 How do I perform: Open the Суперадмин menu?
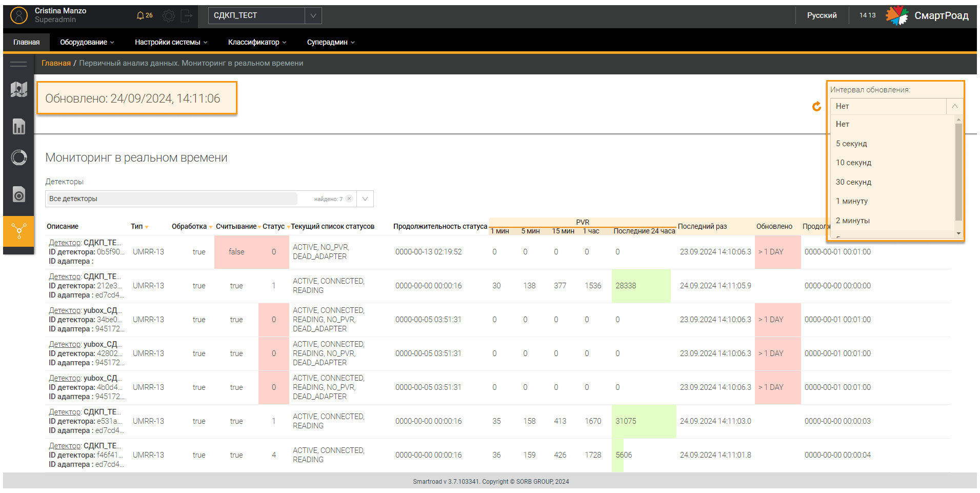[331, 42]
